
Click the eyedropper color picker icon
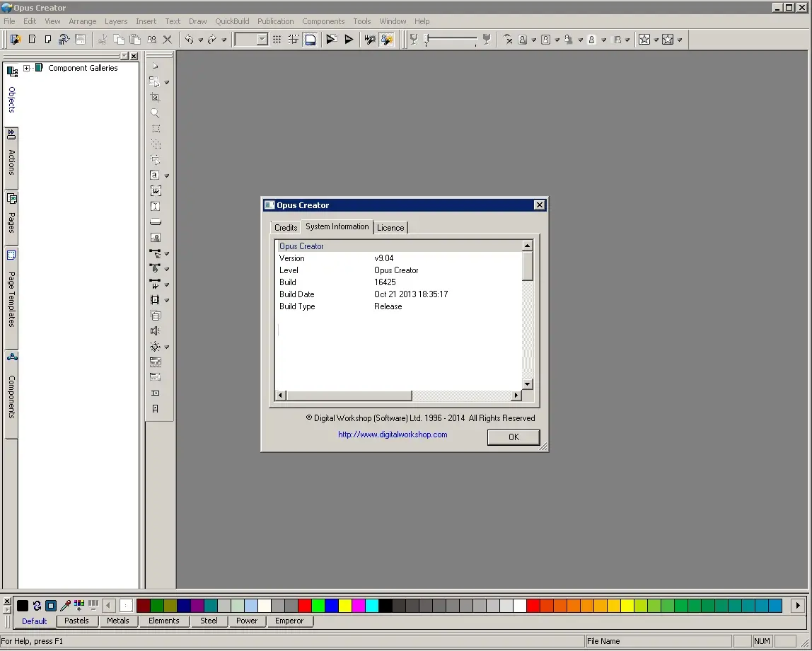[65, 605]
